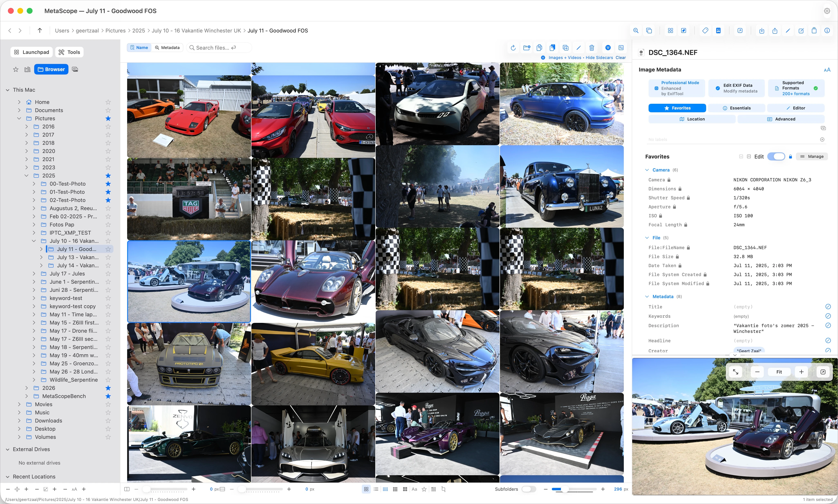Select the list view icon in bottom bar
This screenshot has width=838, height=504.
coord(376,489)
